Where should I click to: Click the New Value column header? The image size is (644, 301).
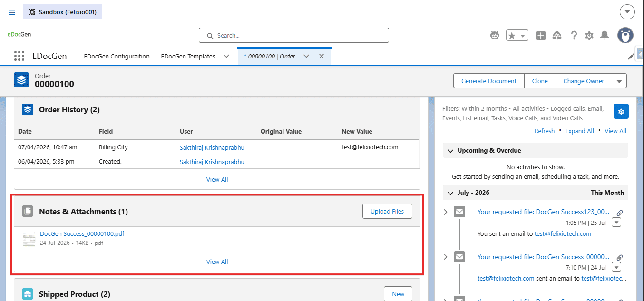[357, 131]
